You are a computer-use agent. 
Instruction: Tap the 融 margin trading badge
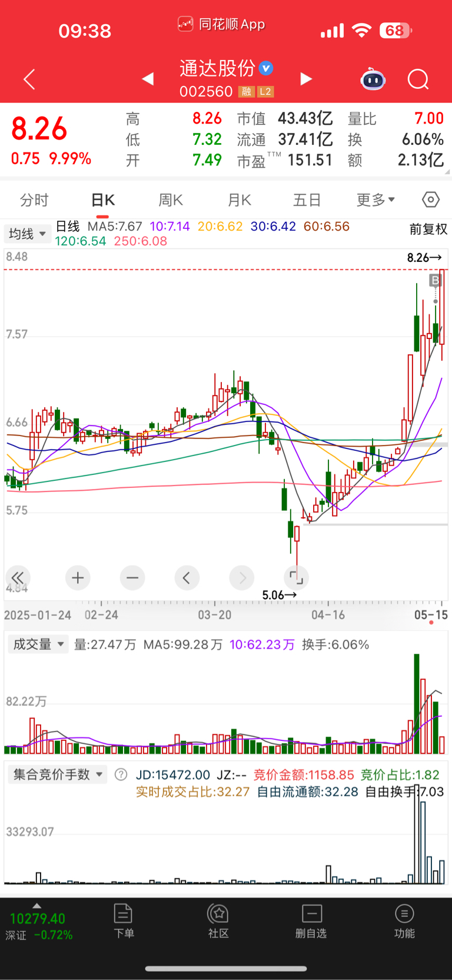click(246, 92)
